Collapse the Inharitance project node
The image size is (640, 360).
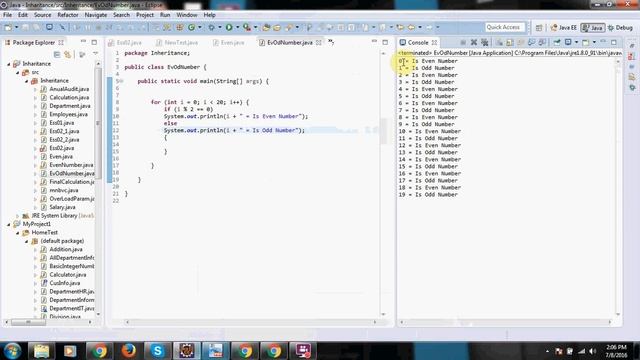[x=9, y=64]
